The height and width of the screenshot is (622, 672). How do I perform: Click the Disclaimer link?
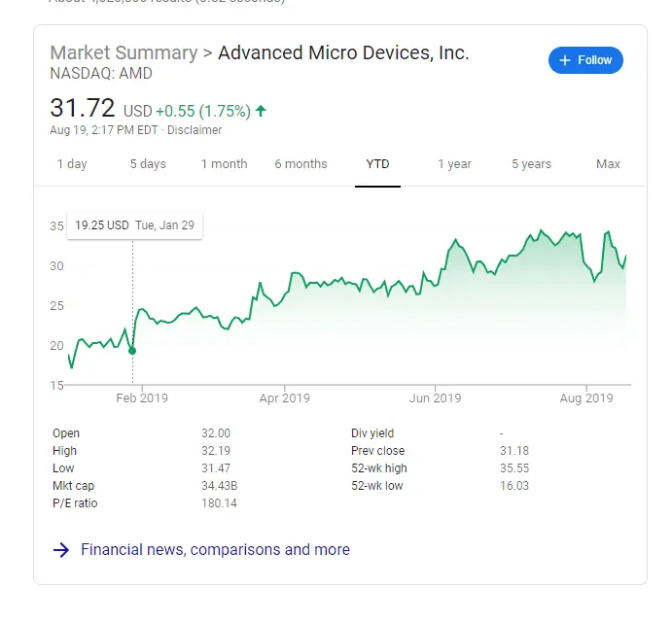(195, 130)
